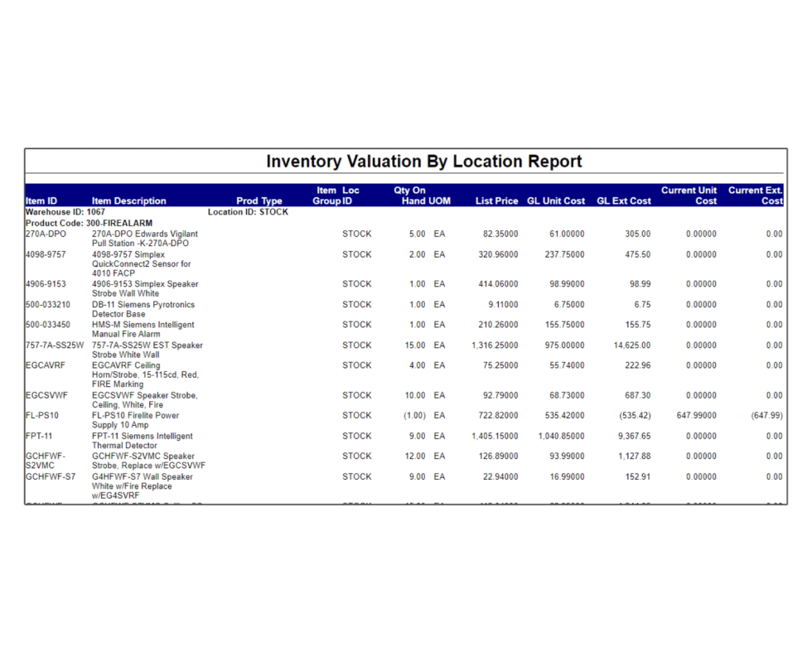Click Product Code 300-FIREALARM group heading

89,224
